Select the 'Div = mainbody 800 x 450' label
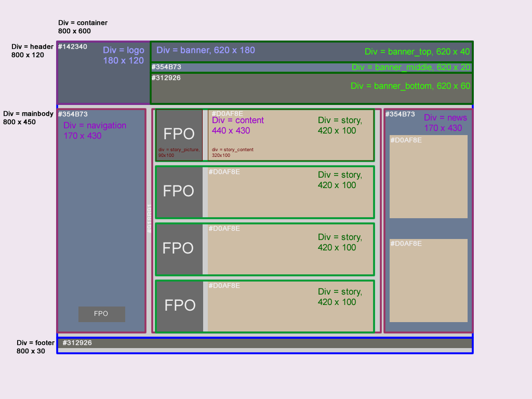Viewport: 532px width, 399px height. coord(28,118)
